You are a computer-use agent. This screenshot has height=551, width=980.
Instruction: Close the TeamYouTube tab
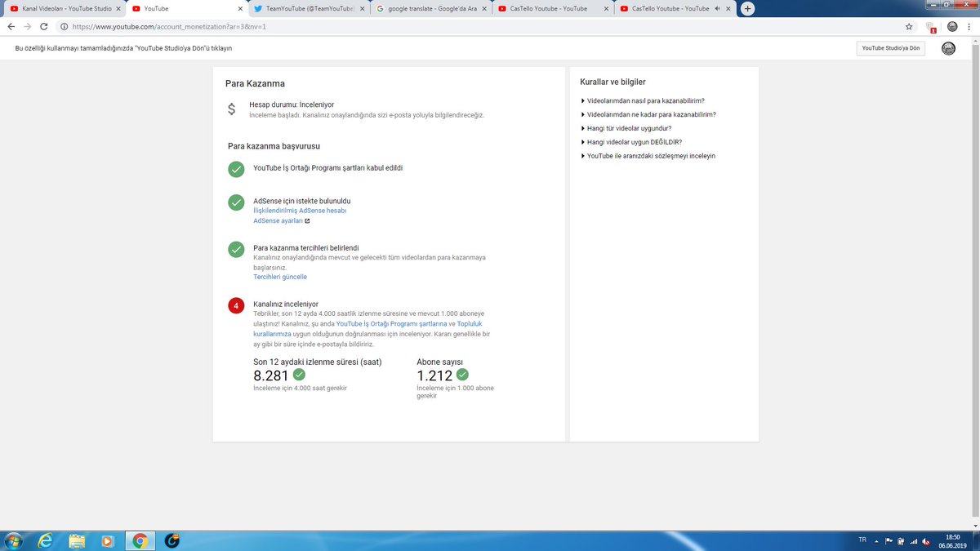[361, 8]
